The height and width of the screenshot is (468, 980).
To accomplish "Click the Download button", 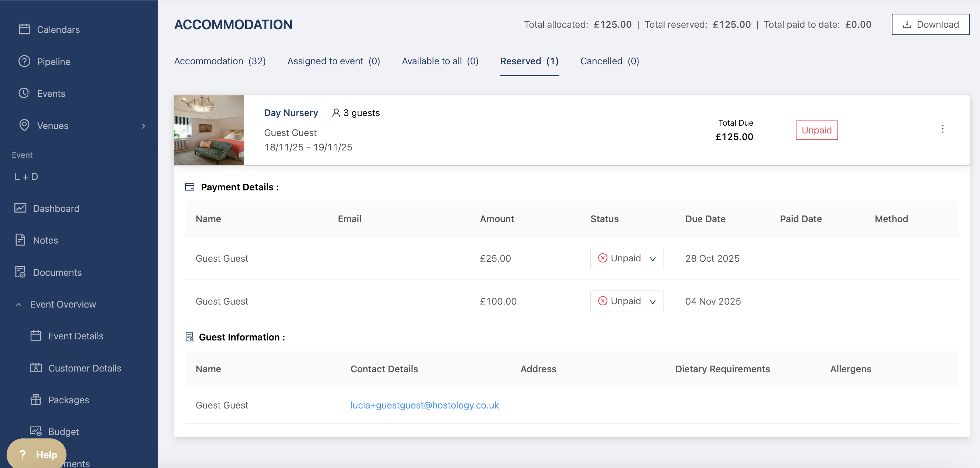I will coord(930,25).
